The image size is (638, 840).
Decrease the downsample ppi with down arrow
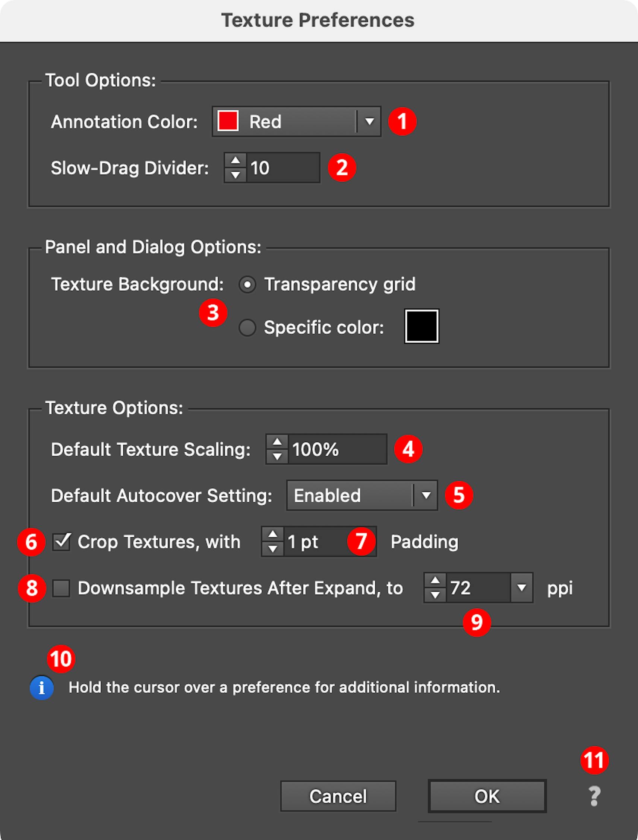point(435,595)
